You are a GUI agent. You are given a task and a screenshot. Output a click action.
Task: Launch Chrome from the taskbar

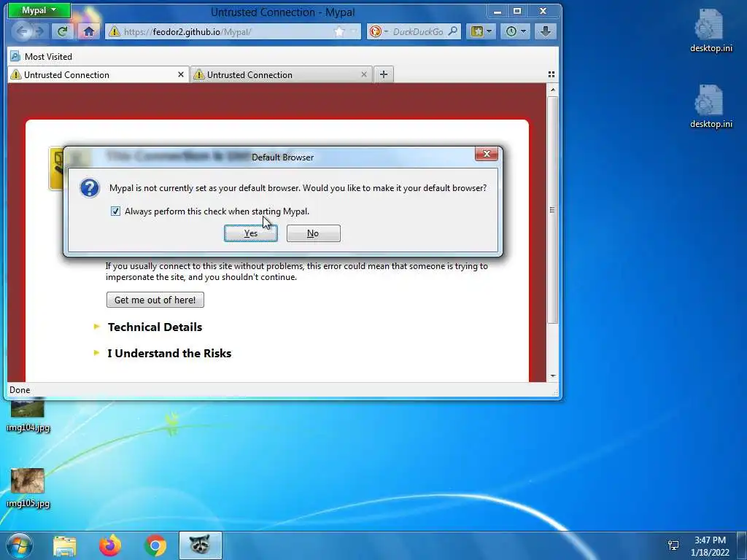click(155, 545)
